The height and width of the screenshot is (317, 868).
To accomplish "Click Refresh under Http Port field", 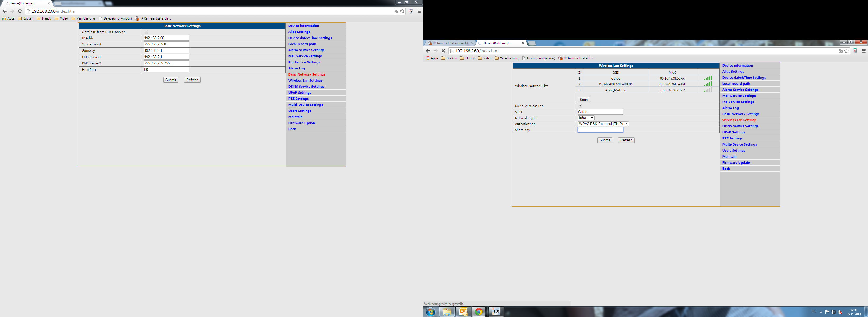I will [192, 80].
